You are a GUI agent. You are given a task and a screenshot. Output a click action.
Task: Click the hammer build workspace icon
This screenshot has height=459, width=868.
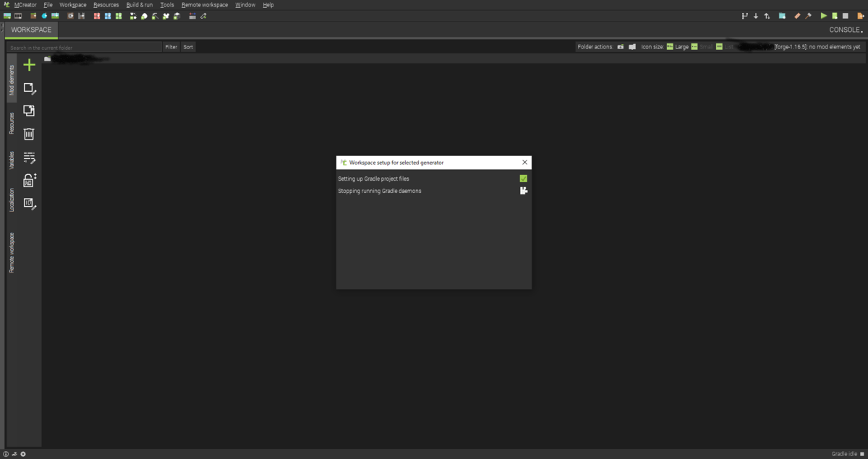(x=808, y=16)
